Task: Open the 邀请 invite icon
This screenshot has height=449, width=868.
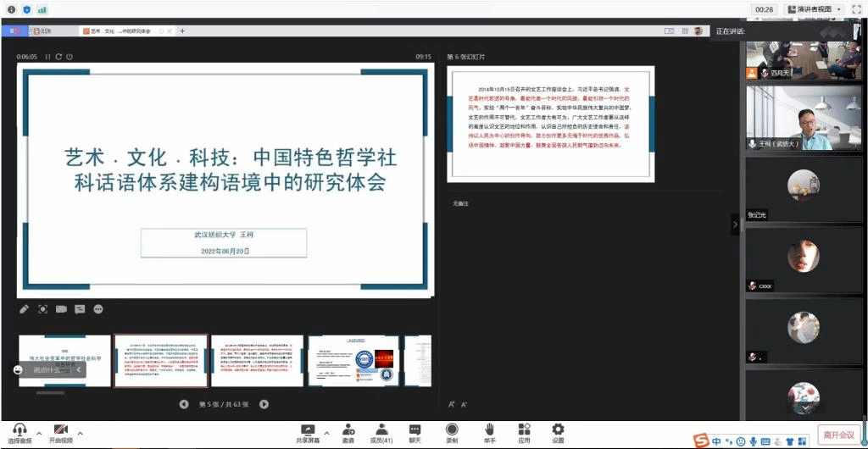Action: click(x=348, y=430)
